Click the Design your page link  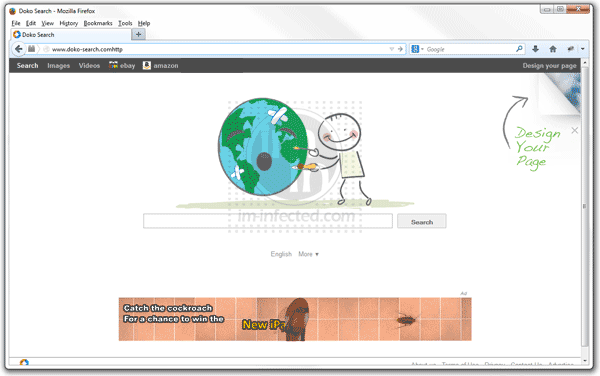[549, 66]
